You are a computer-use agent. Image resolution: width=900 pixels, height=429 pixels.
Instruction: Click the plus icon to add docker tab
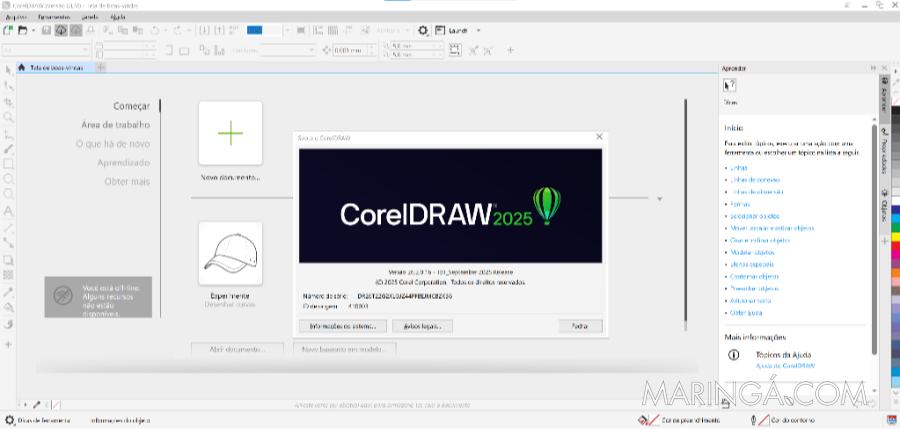(x=885, y=241)
